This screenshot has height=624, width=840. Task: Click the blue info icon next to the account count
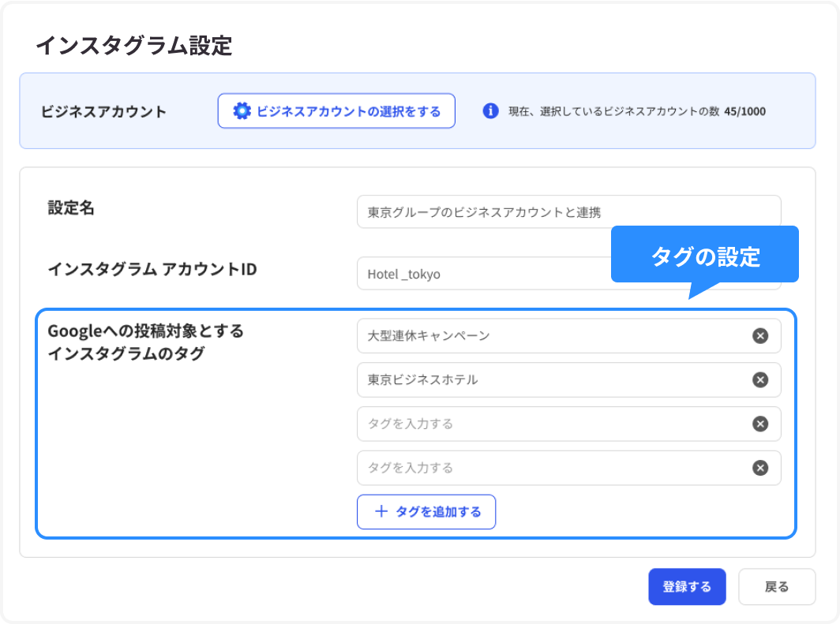489,110
